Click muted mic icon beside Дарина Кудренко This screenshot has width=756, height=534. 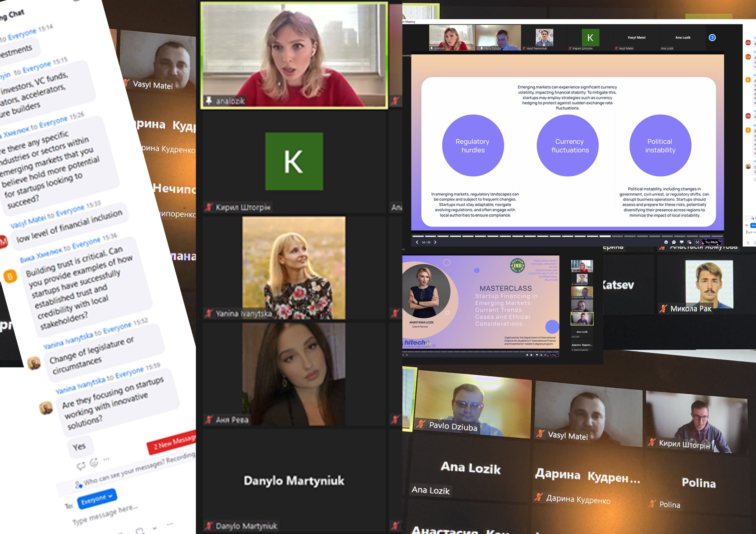[539, 497]
